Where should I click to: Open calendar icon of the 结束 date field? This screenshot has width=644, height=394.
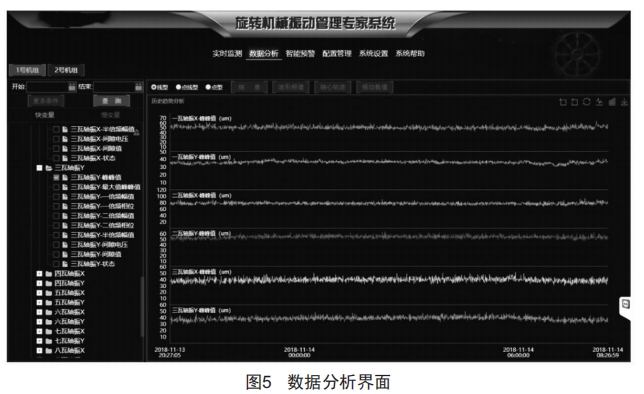(x=138, y=87)
